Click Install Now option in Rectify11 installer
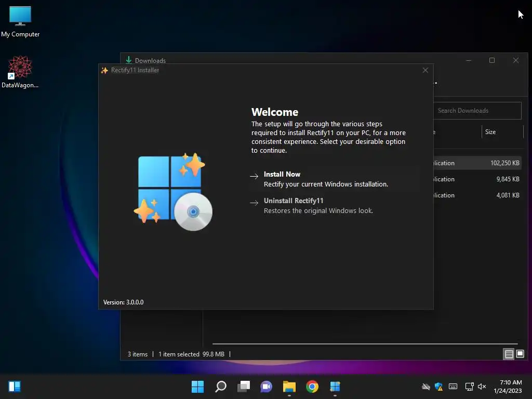The height and width of the screenshot is (399, 532). click(x=334, y=179)
